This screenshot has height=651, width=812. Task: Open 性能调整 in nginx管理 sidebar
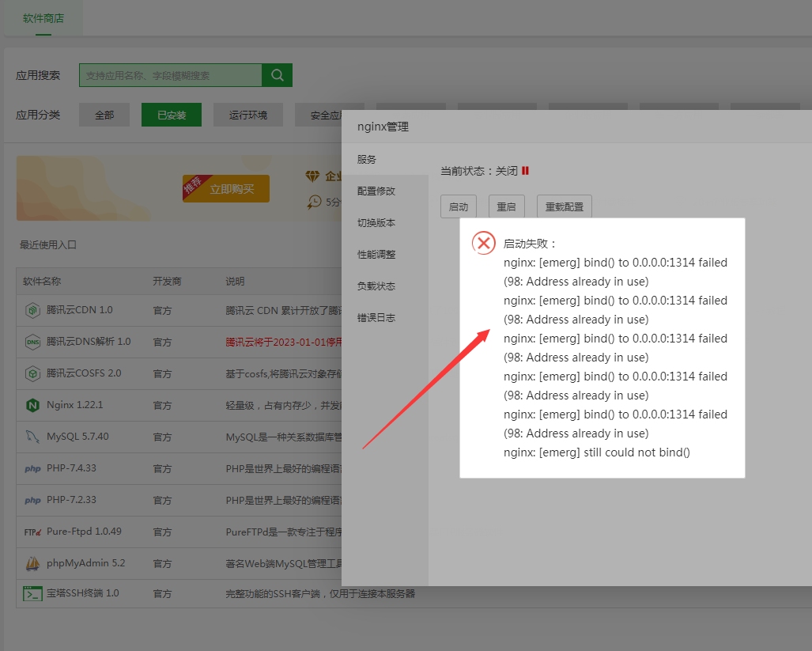[385, 254]
